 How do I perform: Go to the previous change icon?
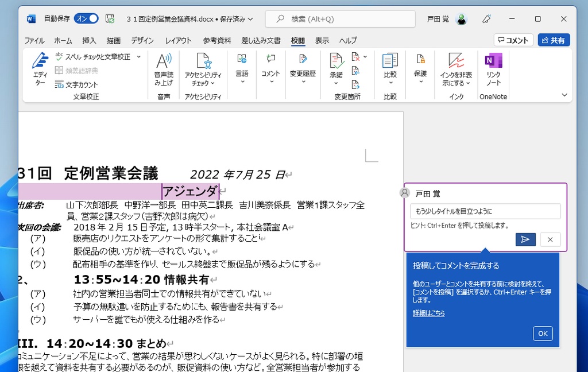click(x=355, y=71)
